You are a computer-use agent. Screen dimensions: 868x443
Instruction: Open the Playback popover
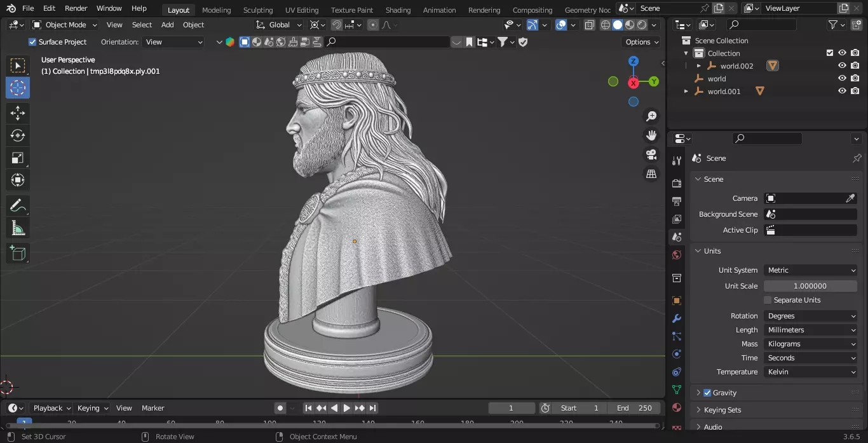click(51, 408)
